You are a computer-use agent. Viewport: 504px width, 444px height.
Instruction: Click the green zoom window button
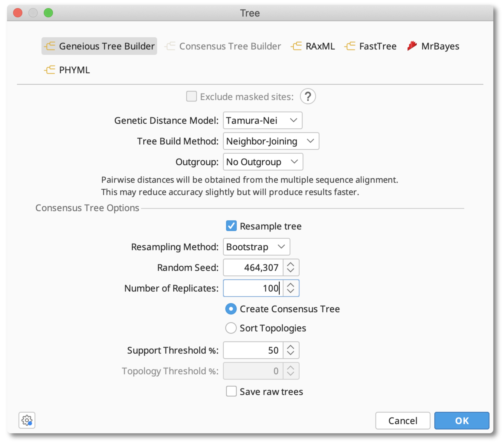48,13
